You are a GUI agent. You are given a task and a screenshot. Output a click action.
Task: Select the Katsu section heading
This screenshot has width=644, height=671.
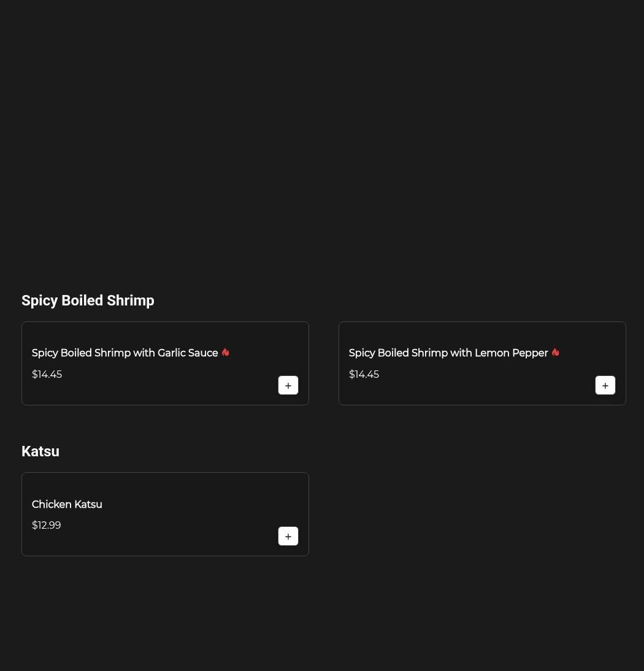(40, 451)
